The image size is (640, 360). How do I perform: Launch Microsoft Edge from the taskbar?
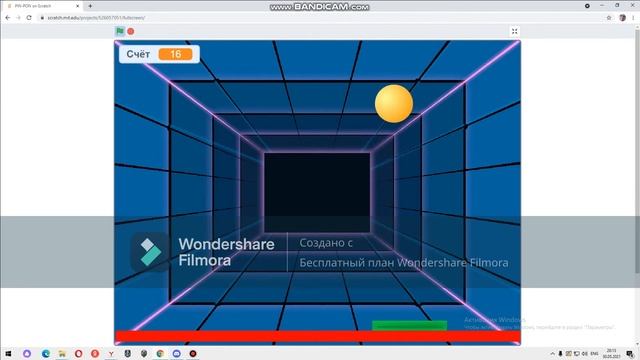pyautogui.click(x=46, y=353)
